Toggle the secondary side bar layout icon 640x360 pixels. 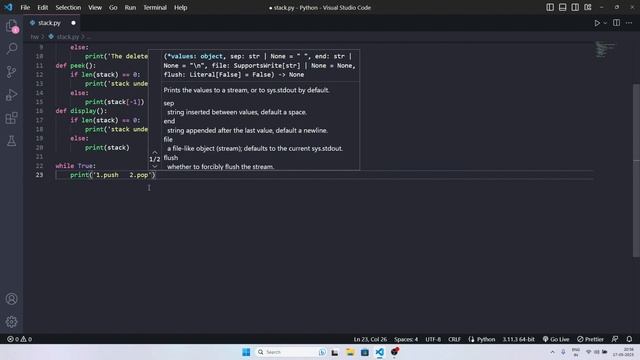point(575,7)
